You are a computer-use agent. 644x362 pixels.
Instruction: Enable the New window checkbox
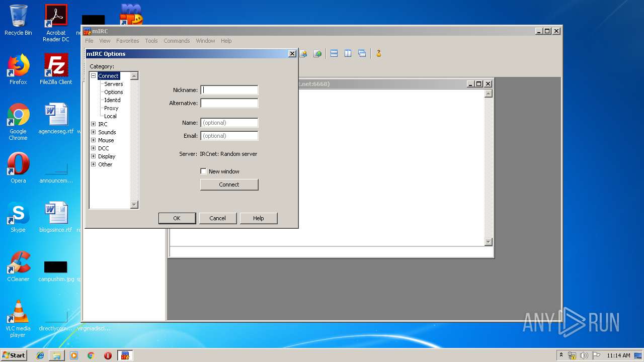coord(203,171)
